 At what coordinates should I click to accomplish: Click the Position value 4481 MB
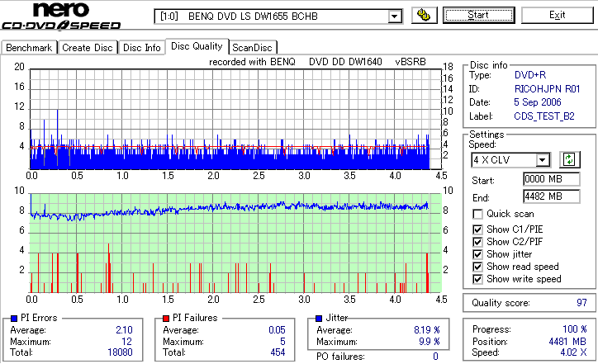tap(567, 342)
